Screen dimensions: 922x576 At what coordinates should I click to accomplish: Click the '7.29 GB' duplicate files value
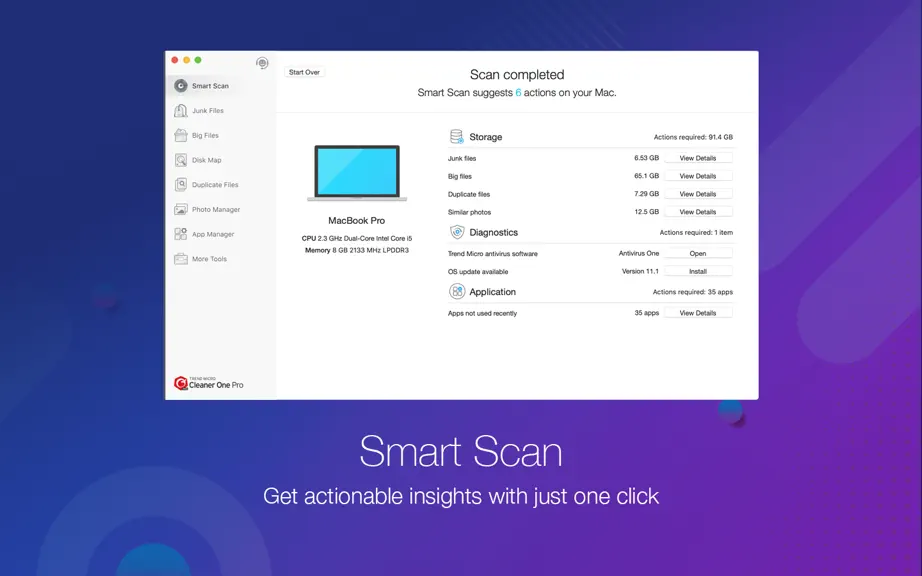(x=646, y=193)
